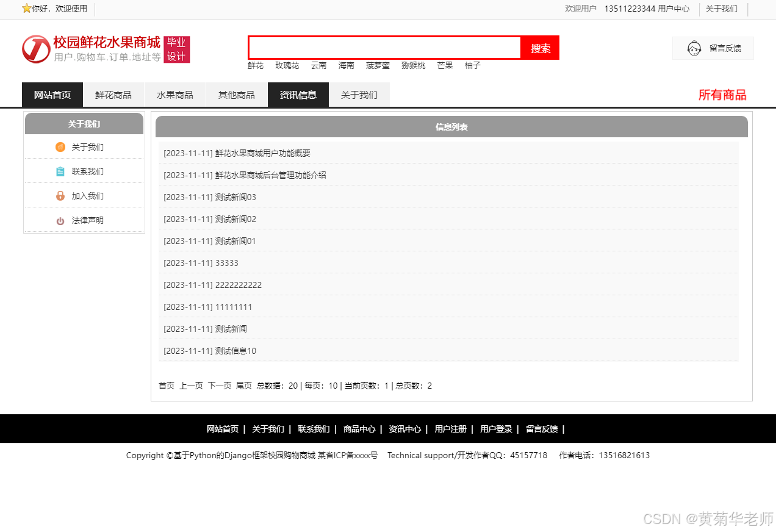This screenshot has width=776, height=532.
Task: Open 鲜花商品 navigation tab
Action: click(x=113, y=95)
